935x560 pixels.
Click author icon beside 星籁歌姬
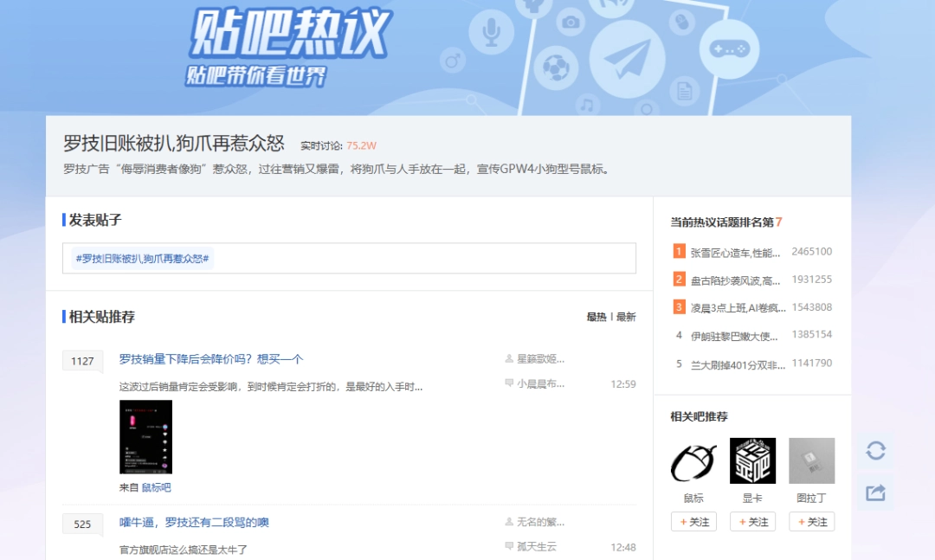coord(509,358)
